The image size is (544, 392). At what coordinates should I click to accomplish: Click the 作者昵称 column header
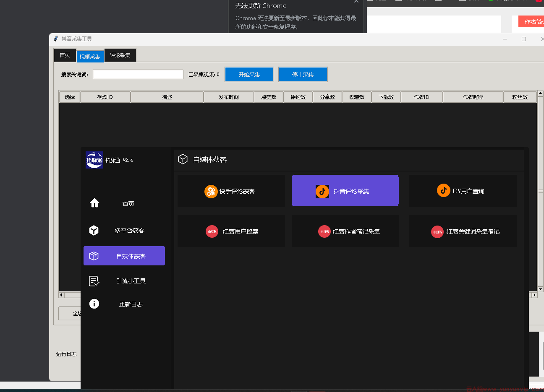point(473,97)
